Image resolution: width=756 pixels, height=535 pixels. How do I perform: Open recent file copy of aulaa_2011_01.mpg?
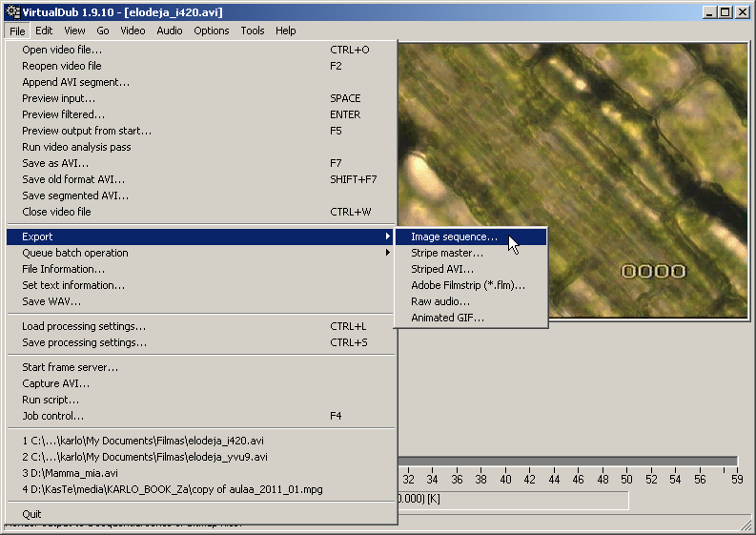201,489
